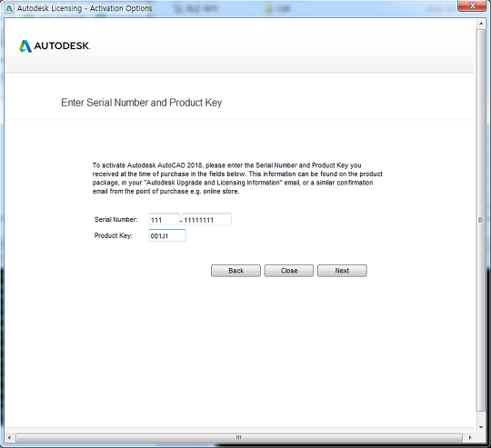Click the vertical scrollbar down arrow
Viewport: 491px width, 448px height.
(x=481, y=427)
